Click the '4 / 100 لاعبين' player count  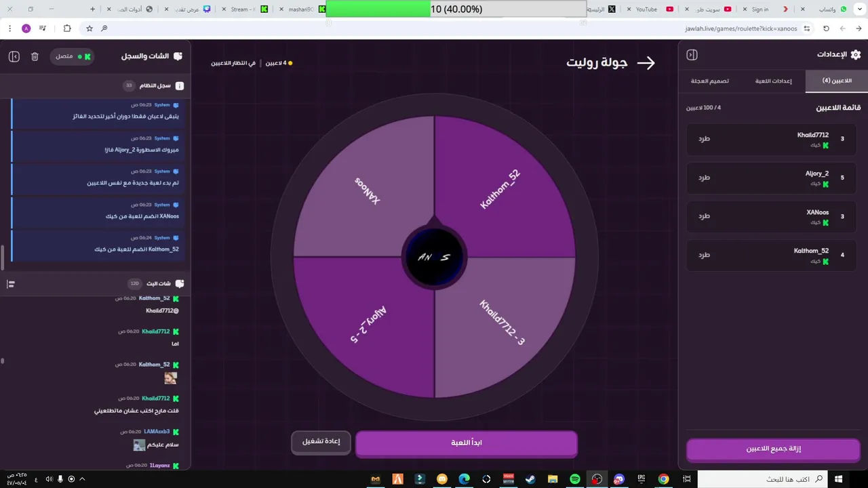point(703,108)
